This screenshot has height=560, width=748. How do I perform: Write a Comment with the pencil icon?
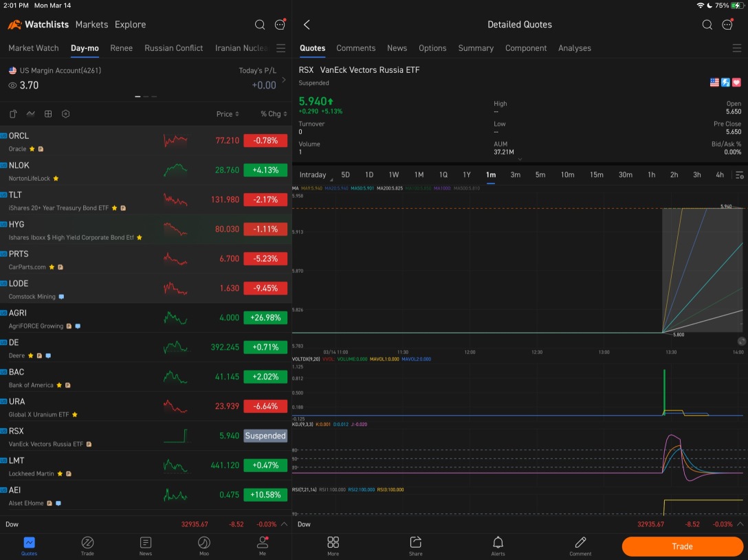580,546
